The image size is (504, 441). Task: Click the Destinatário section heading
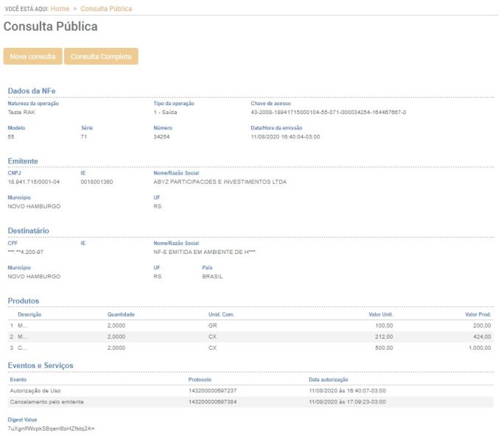click(x=28, y=230)
